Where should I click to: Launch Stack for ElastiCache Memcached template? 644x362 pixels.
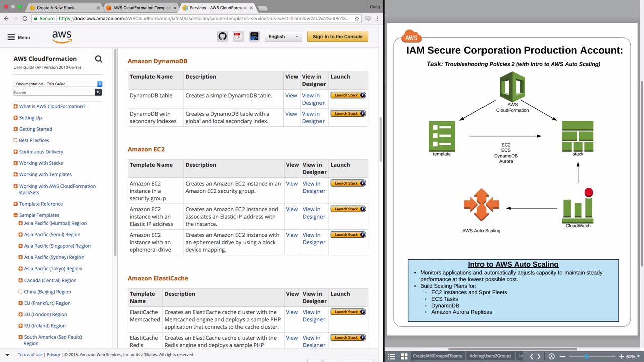coord(348,312)
